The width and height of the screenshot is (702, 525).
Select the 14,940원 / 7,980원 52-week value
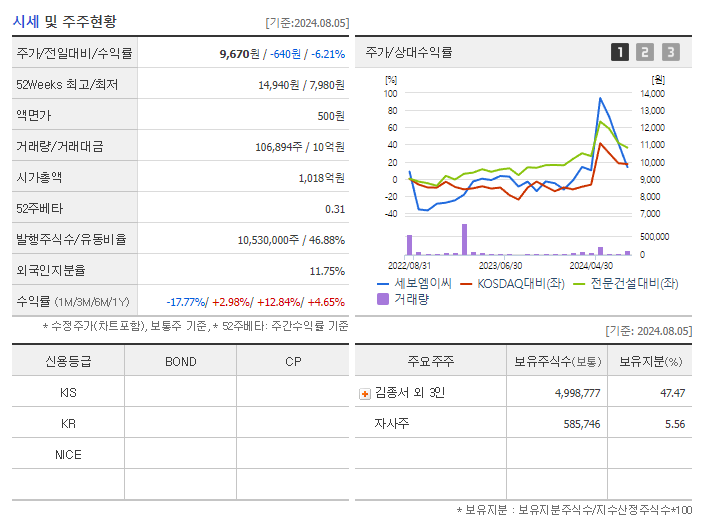(301, 85)
